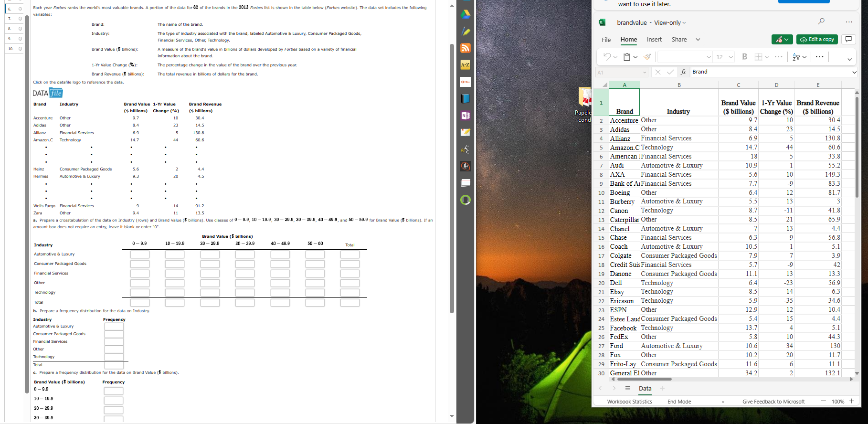This screenshot has width=868, height=424.
Task: Toggle Bold formatting in Excel
Action: click(x=744, y=57)
